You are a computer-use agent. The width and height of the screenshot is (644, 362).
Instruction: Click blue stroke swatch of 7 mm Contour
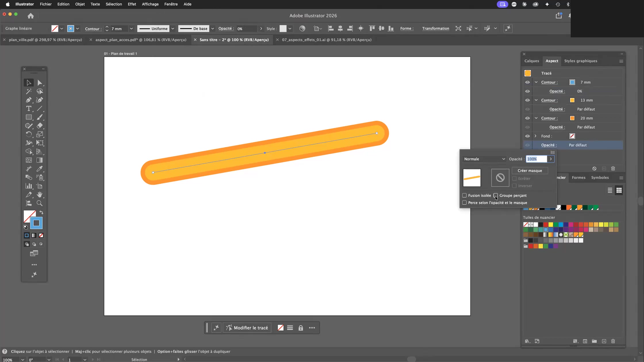[x=572, y=82]
